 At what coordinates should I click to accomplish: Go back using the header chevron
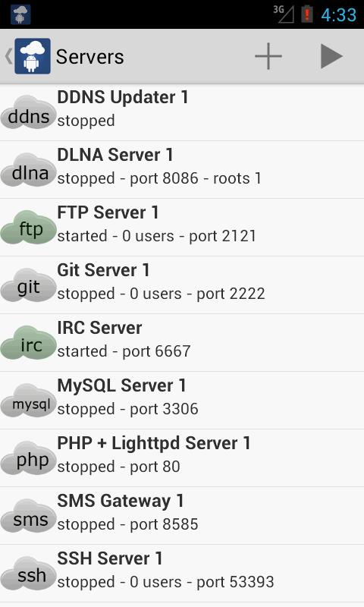(8, 56)
